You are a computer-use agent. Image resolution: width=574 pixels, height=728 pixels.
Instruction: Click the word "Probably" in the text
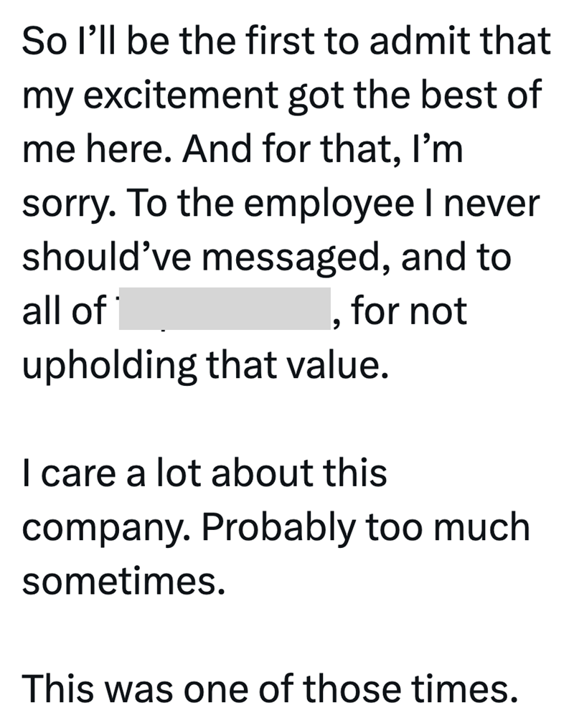click(x=280, y=528)
